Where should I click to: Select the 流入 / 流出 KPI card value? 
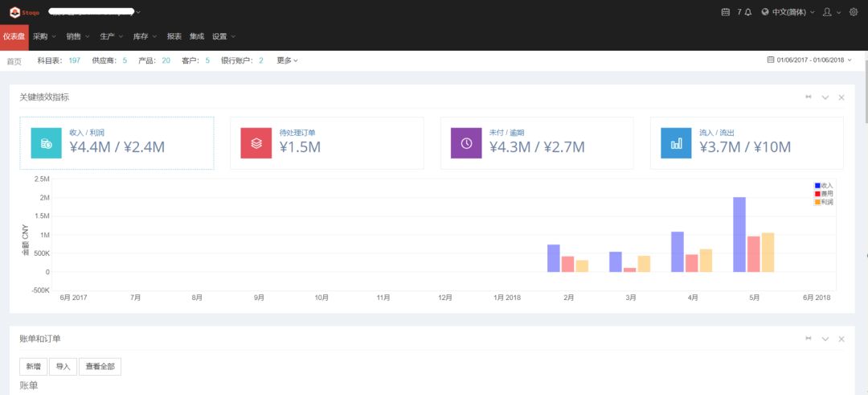[745, 146]
